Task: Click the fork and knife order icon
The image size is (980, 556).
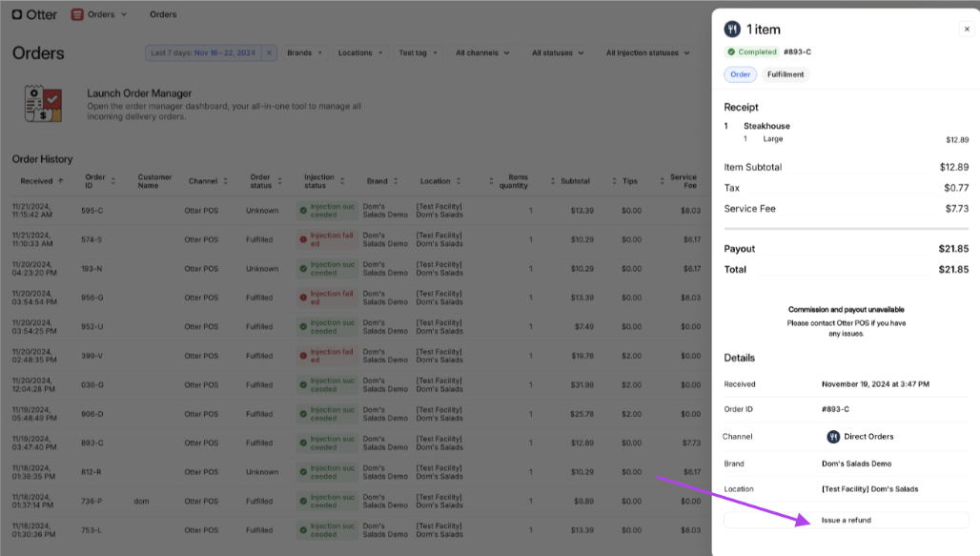Action: point(732,29)
